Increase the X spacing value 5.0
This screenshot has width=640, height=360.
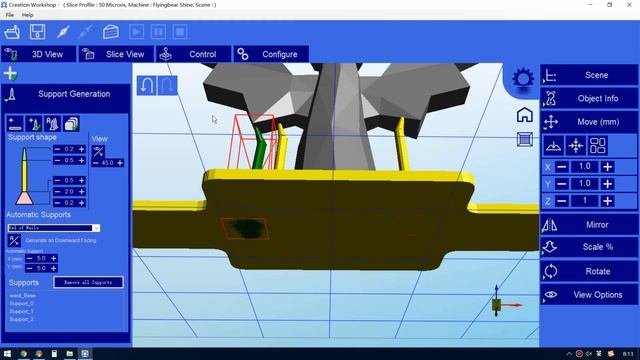pyautogui.click(x=53, y=258)
